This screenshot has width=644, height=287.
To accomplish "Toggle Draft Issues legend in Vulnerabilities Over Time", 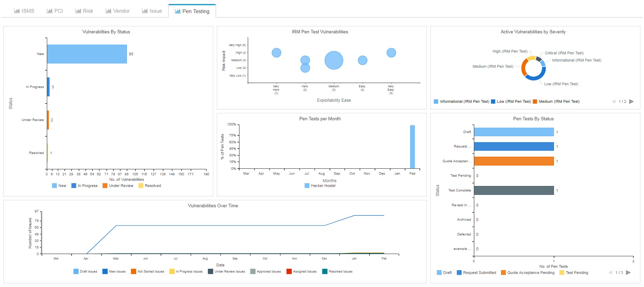I will [85, 272].
